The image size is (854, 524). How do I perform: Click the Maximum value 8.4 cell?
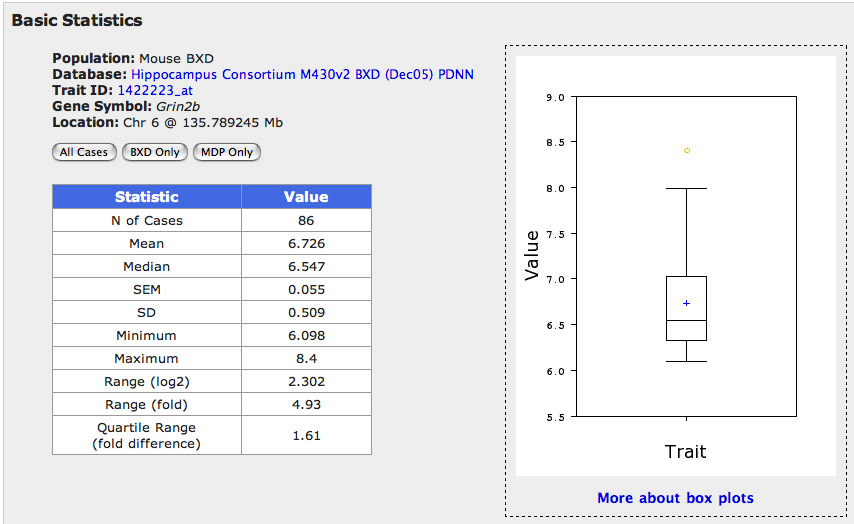click(306, 358)
